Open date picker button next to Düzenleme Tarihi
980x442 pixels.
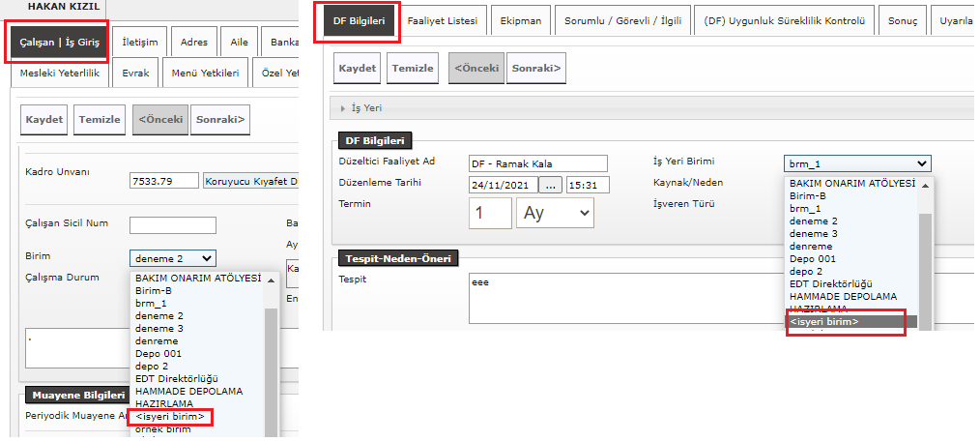pos(550,184)
